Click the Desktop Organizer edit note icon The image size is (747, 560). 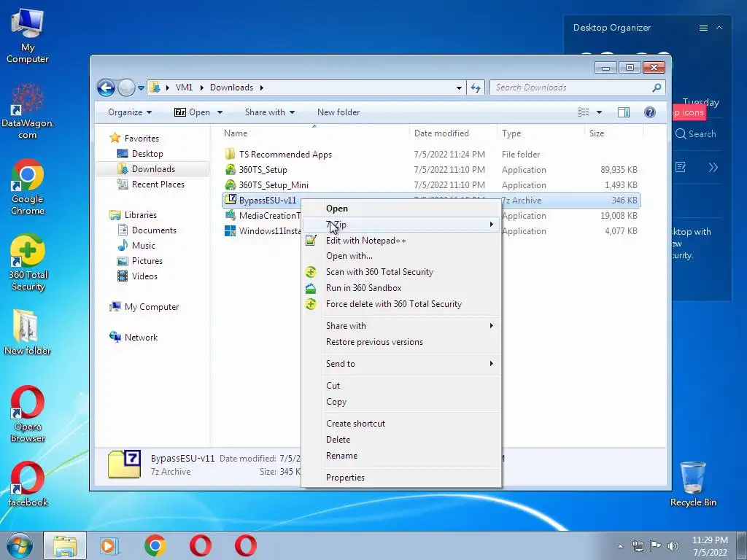pos(681,167)
